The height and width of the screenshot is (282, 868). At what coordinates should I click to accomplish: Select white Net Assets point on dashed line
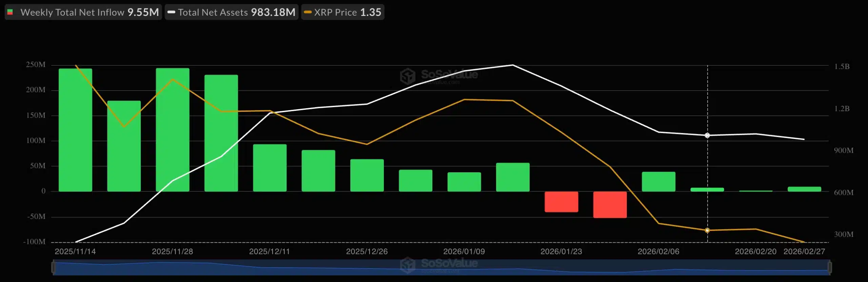coord(707,135)
